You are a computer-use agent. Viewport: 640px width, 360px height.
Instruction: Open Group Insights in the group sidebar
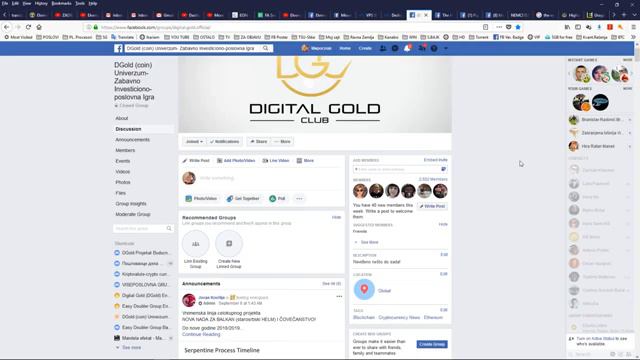tap(131, 204)
